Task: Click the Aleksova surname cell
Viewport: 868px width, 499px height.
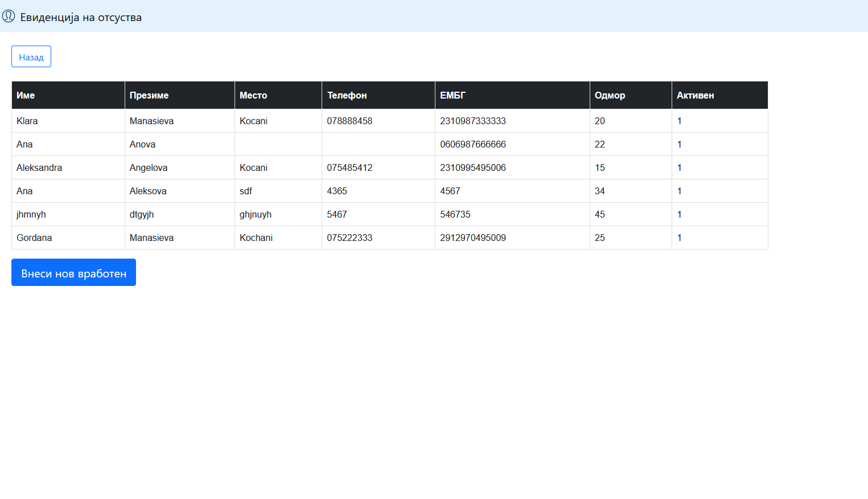Action: coord(148,191)
